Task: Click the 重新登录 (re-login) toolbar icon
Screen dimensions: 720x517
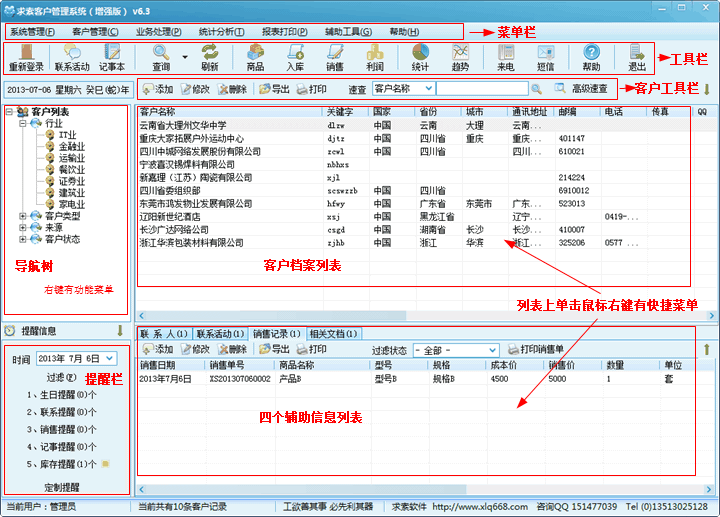Action: [27, 57]
